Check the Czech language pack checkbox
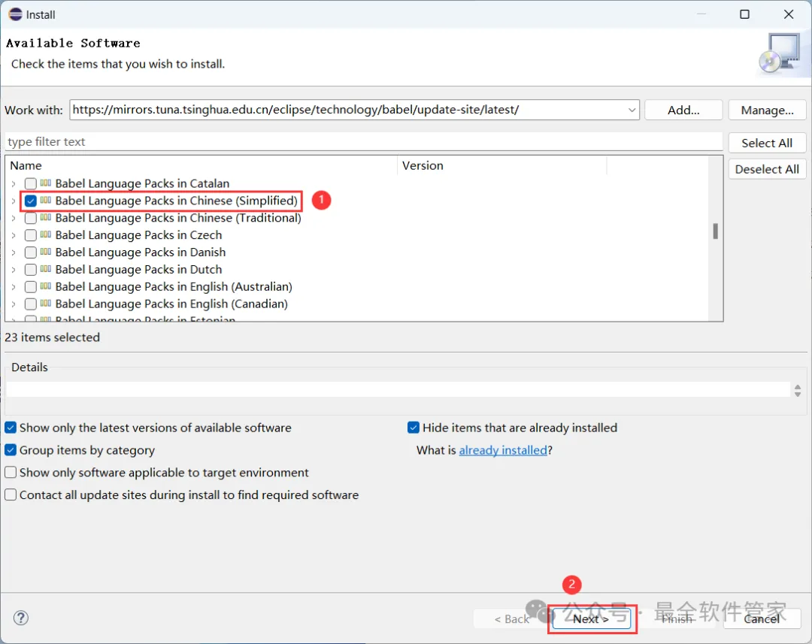This screenshot has height=644, width=812. [31, 235]
